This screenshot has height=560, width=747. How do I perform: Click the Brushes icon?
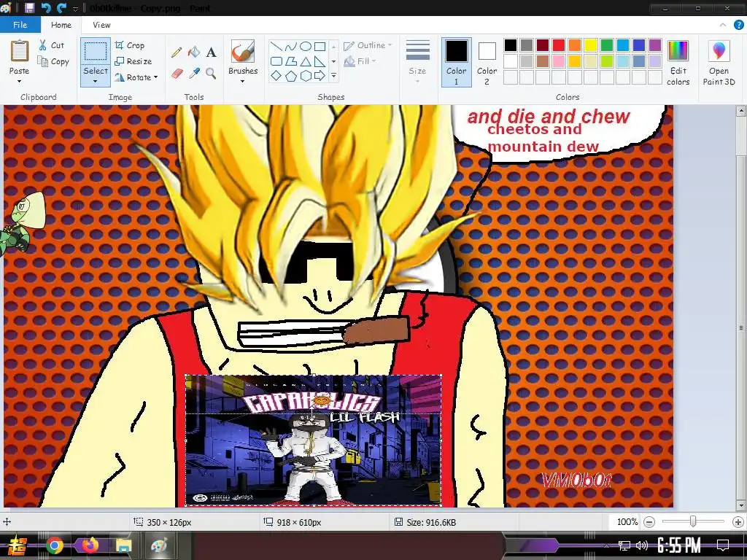tap(242, 52)
